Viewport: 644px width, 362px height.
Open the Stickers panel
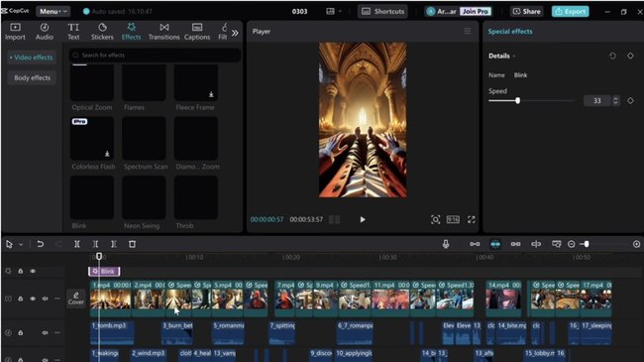[102, 32]
